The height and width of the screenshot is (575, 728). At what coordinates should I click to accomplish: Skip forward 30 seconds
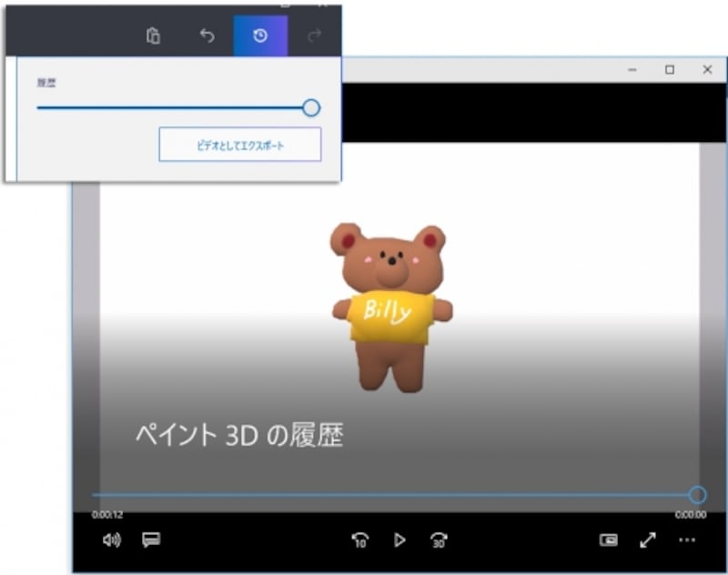click(x=439, y=540)
